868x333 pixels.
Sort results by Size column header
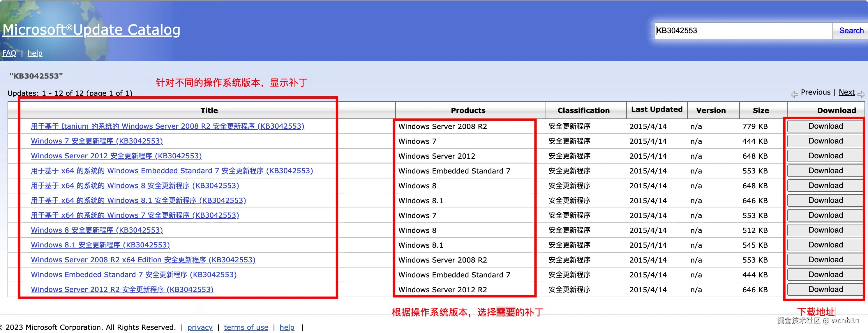click(761, 110)
